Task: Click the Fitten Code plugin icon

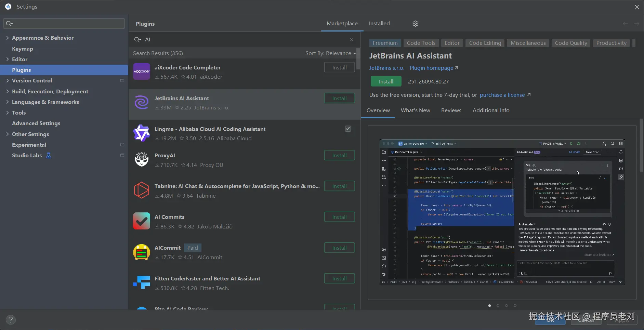Action: (x=141, y=283)
